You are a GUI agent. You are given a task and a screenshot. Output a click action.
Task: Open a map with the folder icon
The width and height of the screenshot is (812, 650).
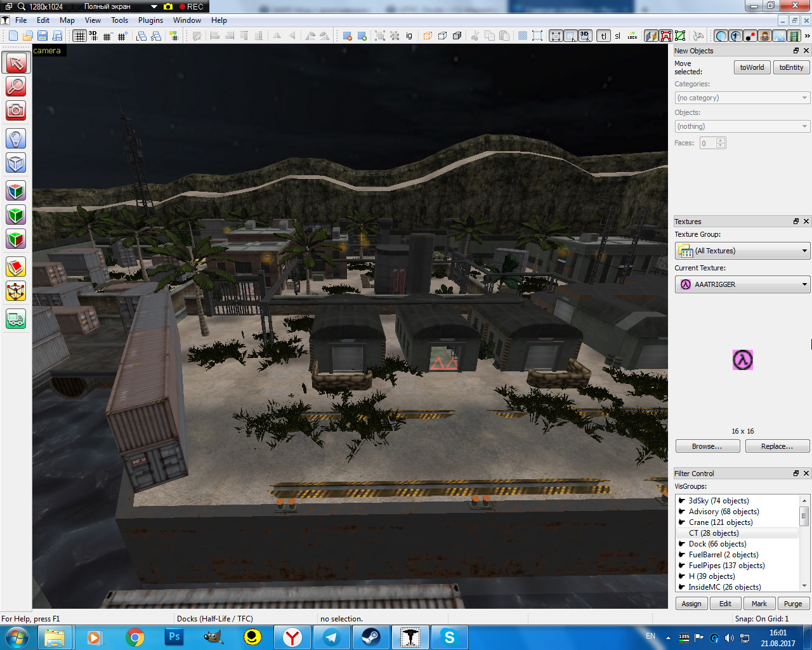[28, 36]
